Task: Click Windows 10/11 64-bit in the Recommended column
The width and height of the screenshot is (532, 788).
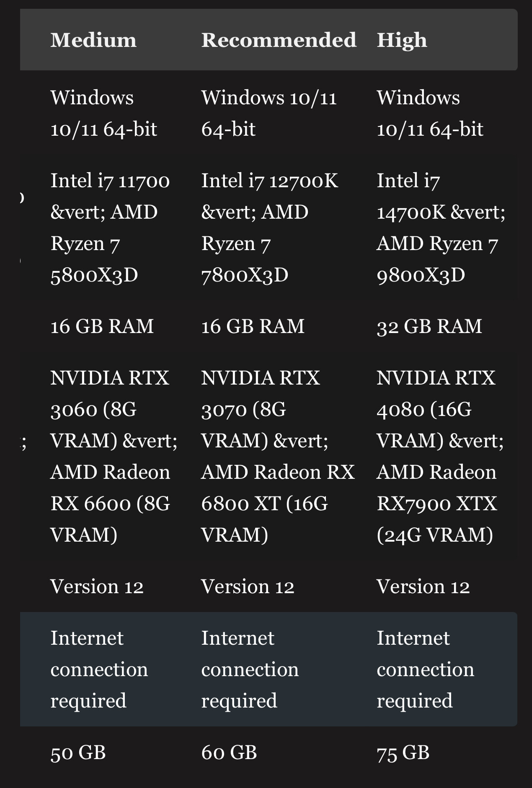Action: click(x=268, y=113)
